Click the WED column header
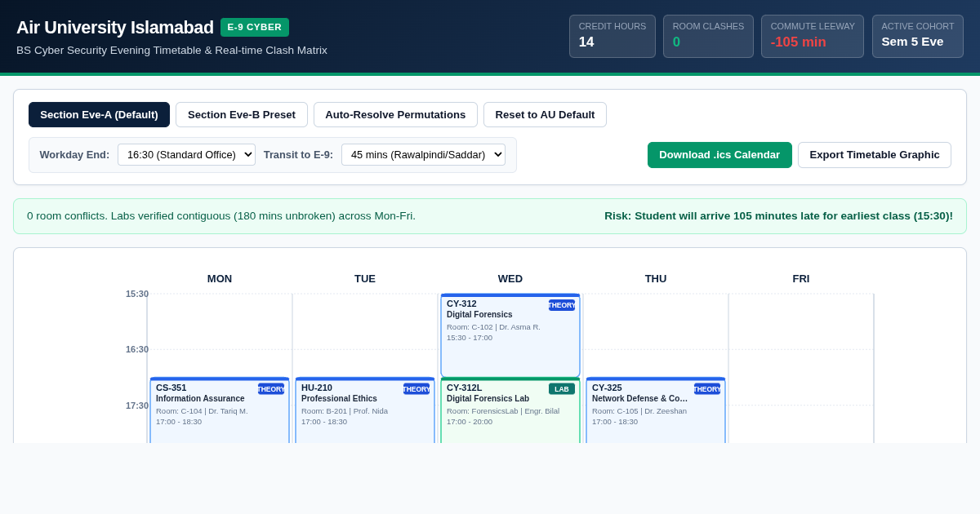The image size is (980, 514). 510,279
